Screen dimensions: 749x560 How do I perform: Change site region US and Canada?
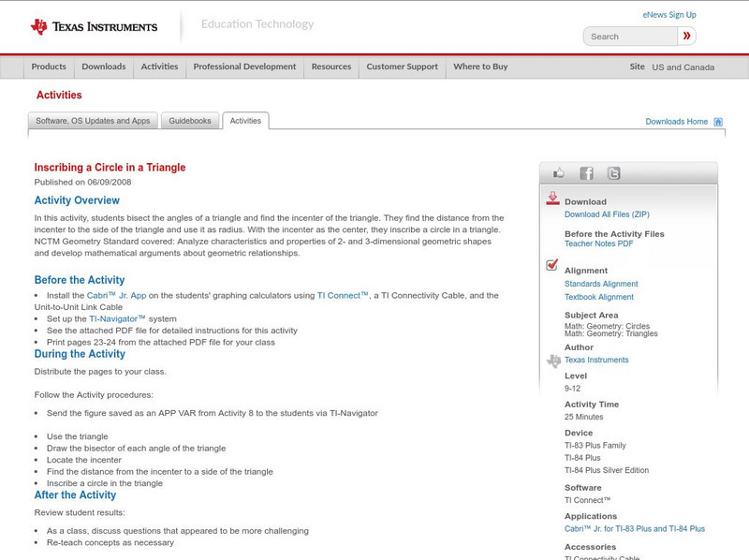pyautogui.click(x=683, y=67)
